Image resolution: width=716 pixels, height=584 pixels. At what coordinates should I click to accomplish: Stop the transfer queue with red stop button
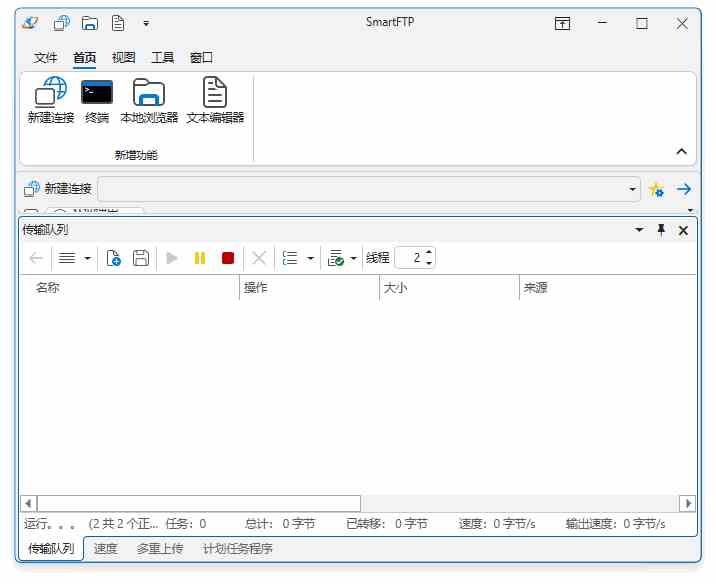(228, 258)
